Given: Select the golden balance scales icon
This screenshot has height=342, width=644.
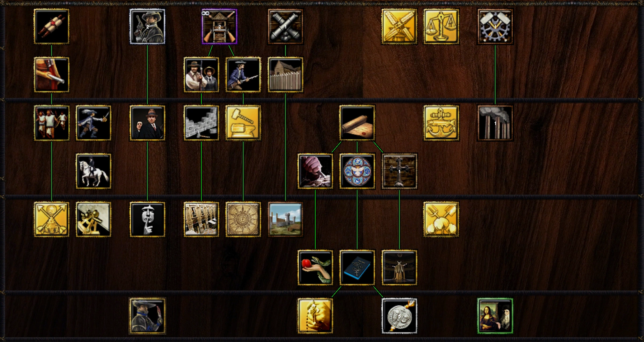Looking at the screenshot, I should [x=441, y=26].
